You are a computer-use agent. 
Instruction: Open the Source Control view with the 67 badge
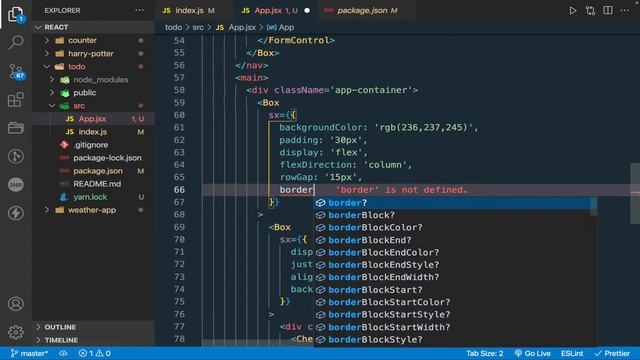(x=16, y=71)
